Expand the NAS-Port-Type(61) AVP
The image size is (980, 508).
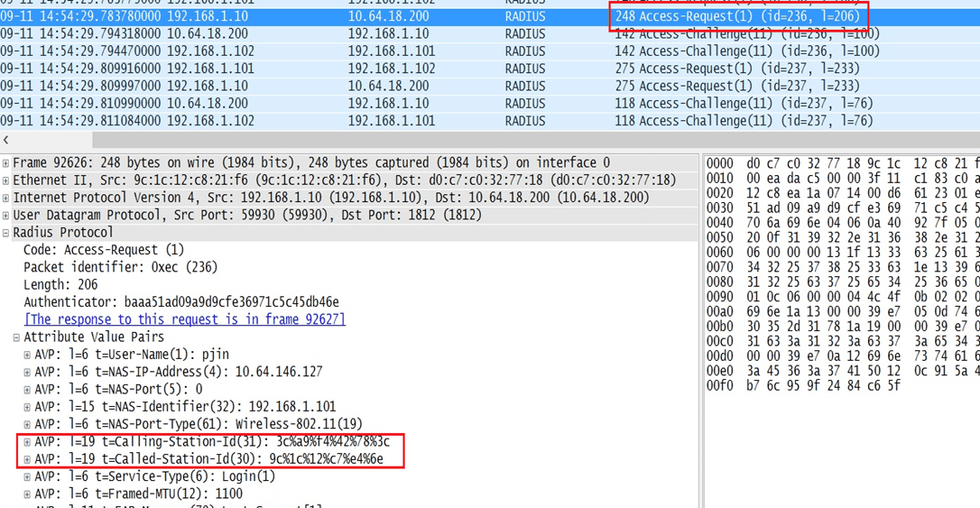(x=27, y=425)
